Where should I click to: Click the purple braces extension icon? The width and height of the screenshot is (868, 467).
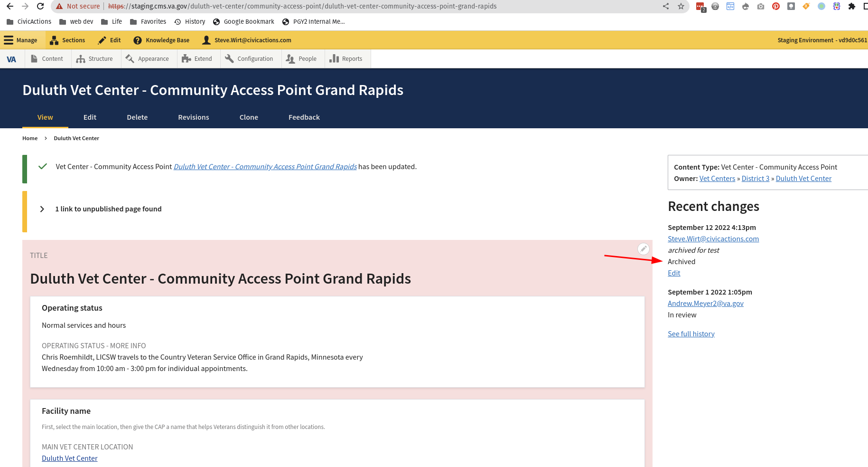837,6
